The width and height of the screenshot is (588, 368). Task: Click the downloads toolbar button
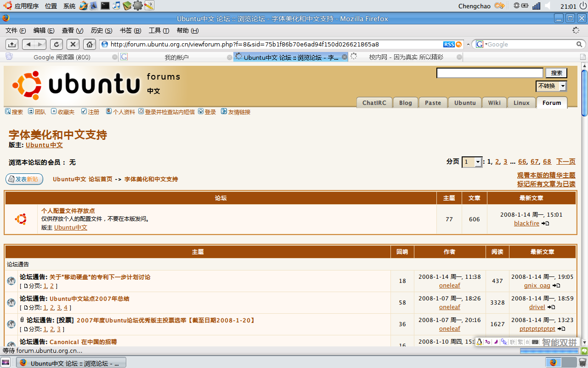tap(12, 44)
